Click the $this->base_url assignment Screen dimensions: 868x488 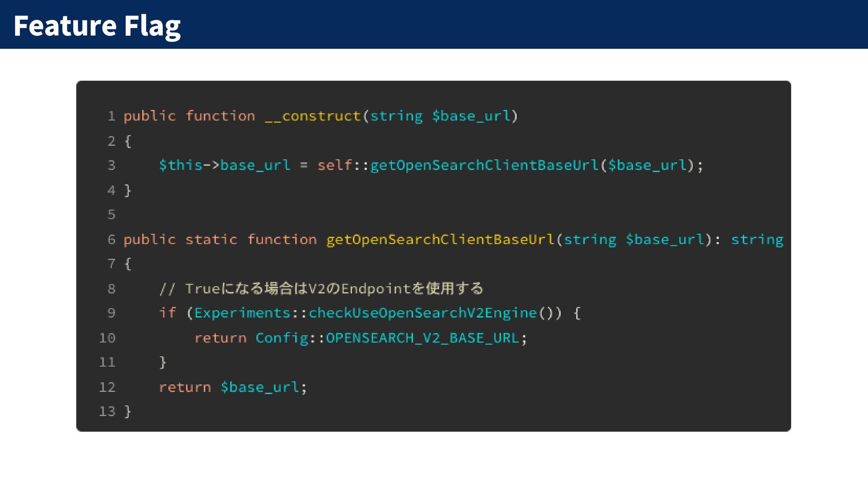click(224, 165)
